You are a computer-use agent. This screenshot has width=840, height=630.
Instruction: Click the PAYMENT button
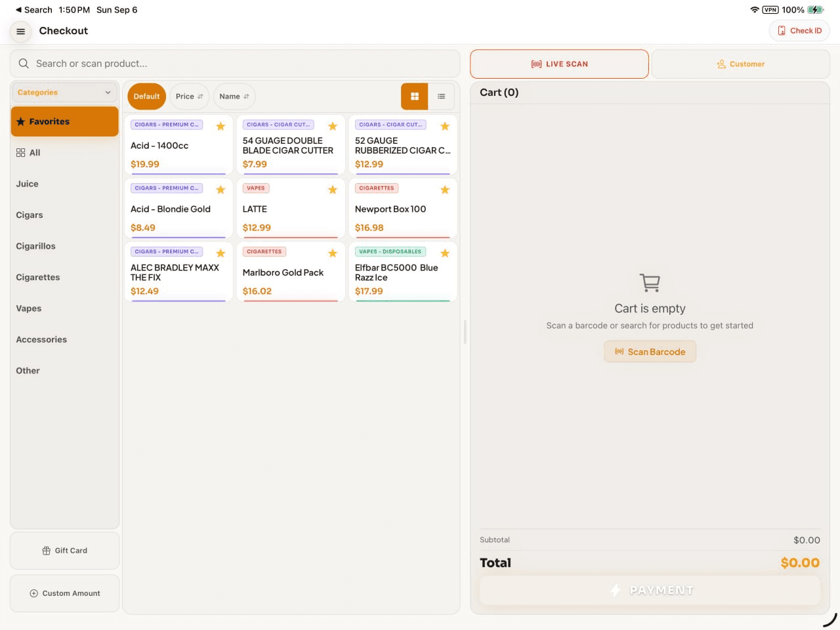point(650,591)
